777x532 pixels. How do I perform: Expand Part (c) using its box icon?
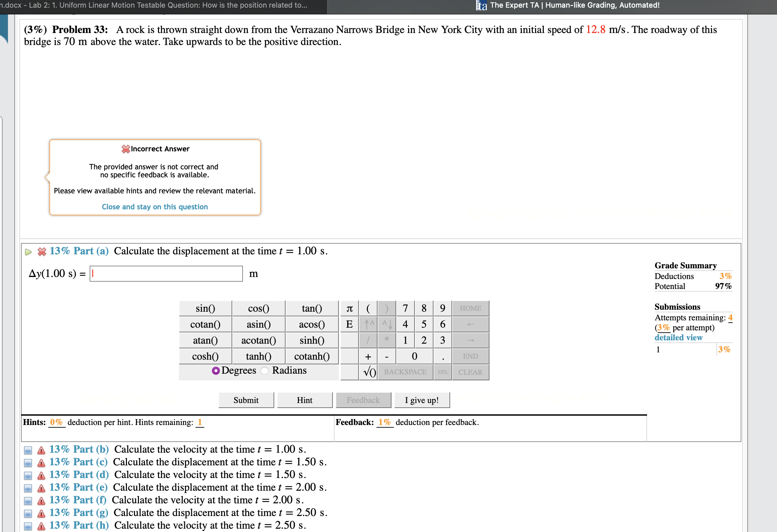pos(28,463)
